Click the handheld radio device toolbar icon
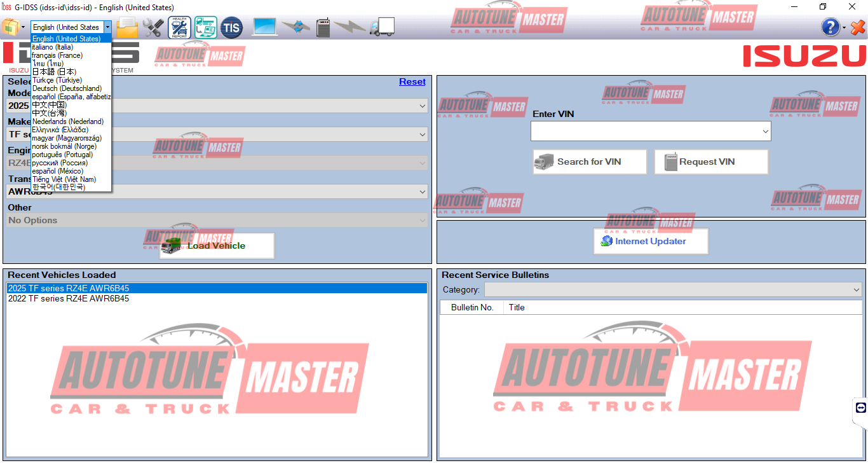This screenshot has height=463, width=868. click(x=323, y=27)
